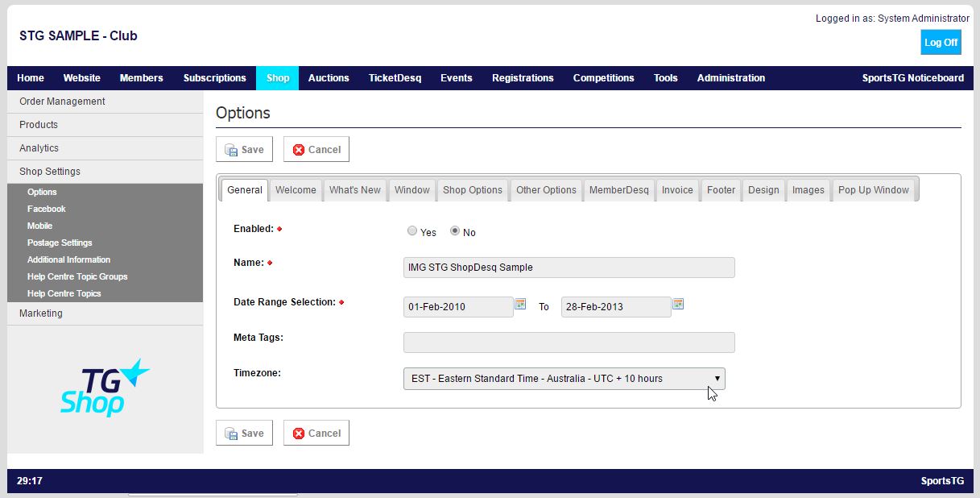Image resolution: width=980 pixels, height=498 pixels.
Task: Click the STG SAMPLE - Club title
Action: [78, 35]
